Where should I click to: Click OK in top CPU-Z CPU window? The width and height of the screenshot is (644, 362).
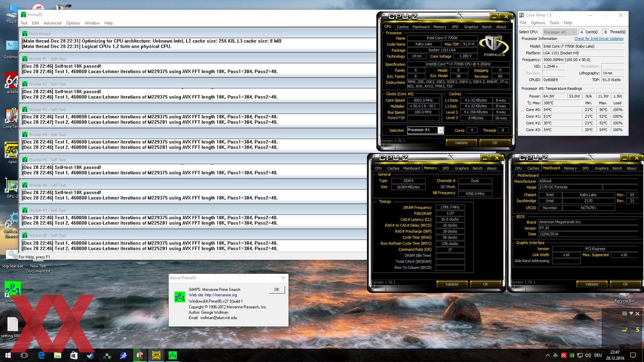(x=495, y=143)
